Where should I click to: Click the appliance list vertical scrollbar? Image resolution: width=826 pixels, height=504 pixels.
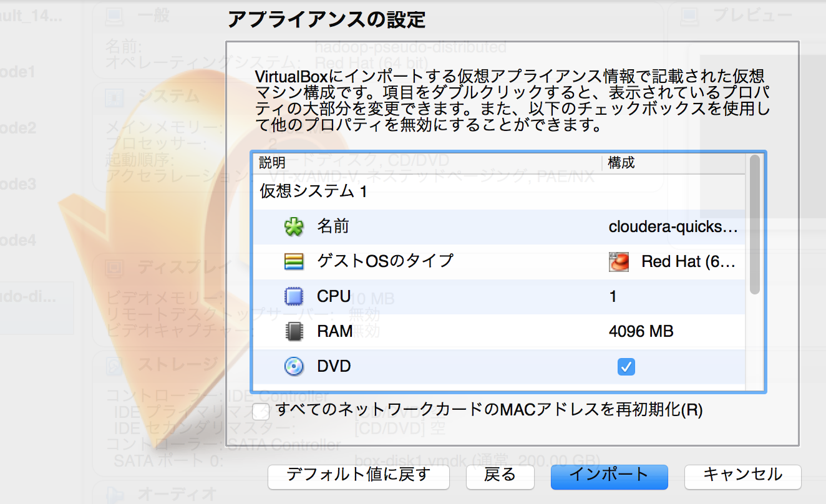(755, 225)
